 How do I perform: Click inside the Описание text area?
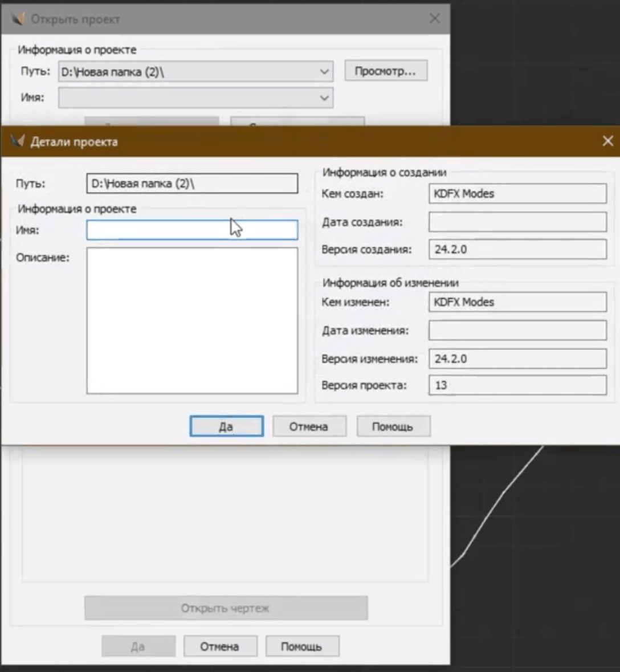[x=191, y=320]
